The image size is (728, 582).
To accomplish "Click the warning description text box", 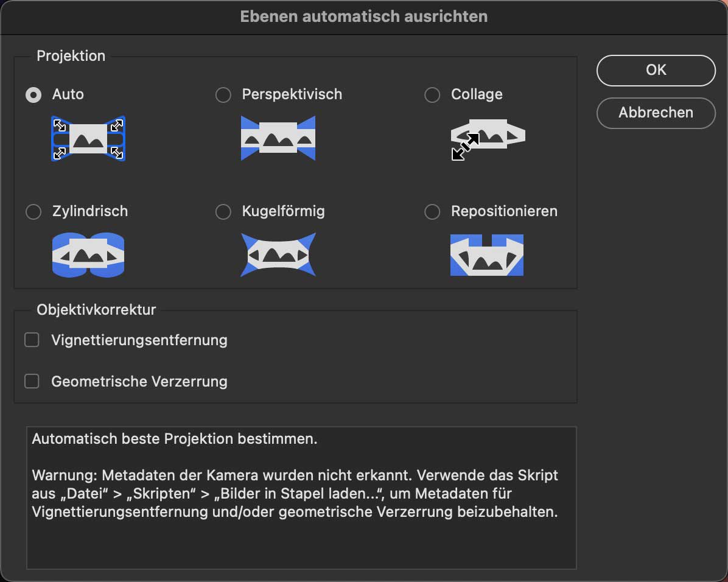I will point(301,497).
